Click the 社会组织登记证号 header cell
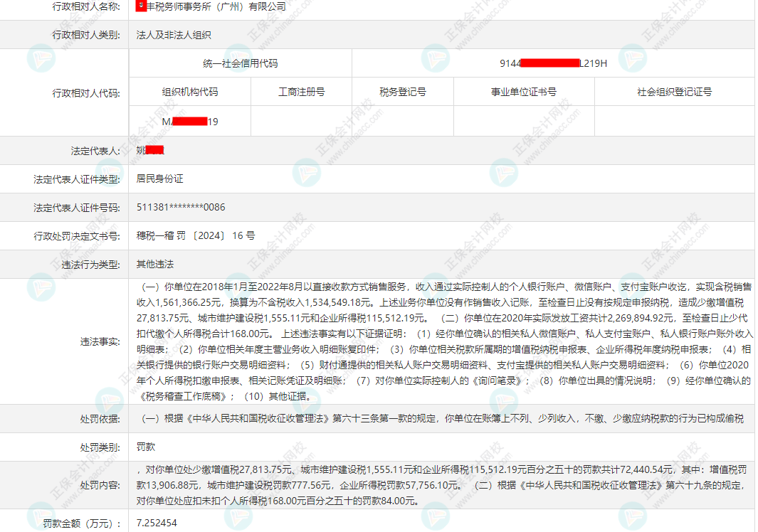 tap(674, 92)
